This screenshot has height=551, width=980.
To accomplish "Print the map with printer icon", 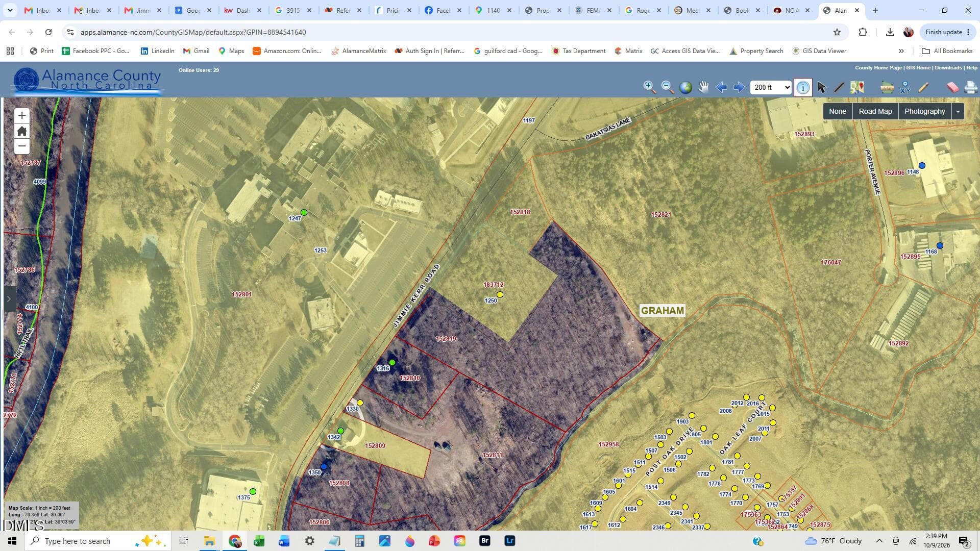I will point(971,87).
